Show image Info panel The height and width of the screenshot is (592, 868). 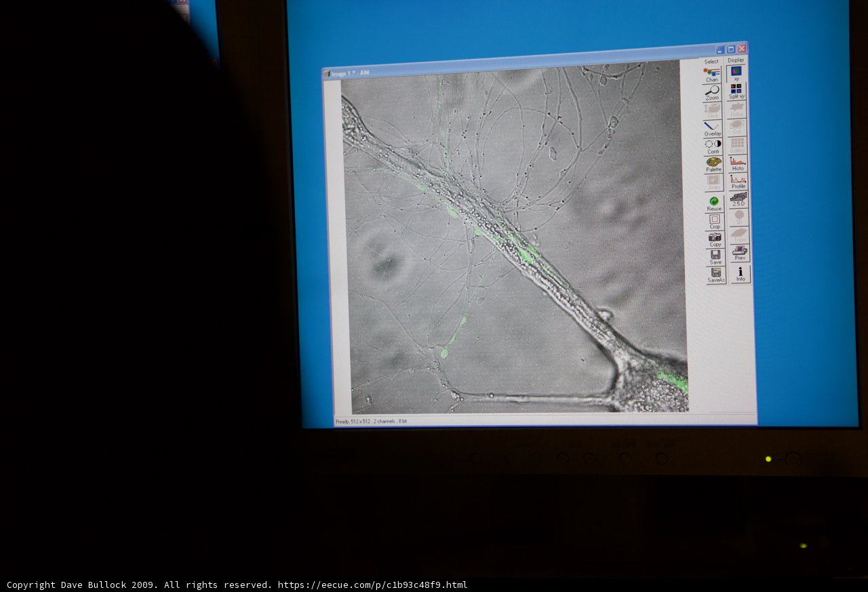741,273
